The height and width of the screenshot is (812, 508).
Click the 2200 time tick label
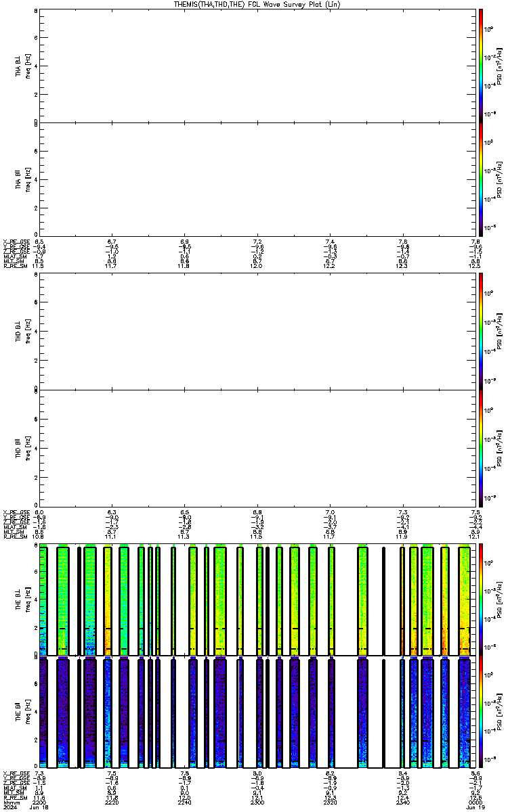(x=40, y=803)
